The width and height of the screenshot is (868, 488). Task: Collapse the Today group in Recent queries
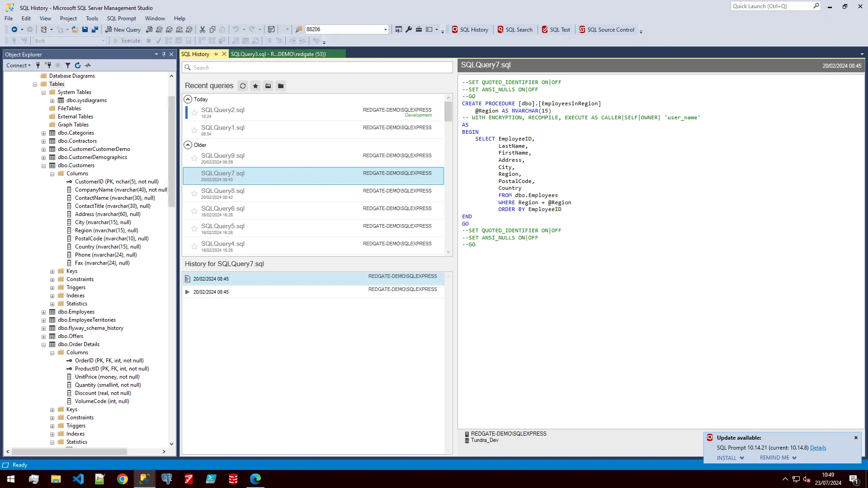(188, 99)
